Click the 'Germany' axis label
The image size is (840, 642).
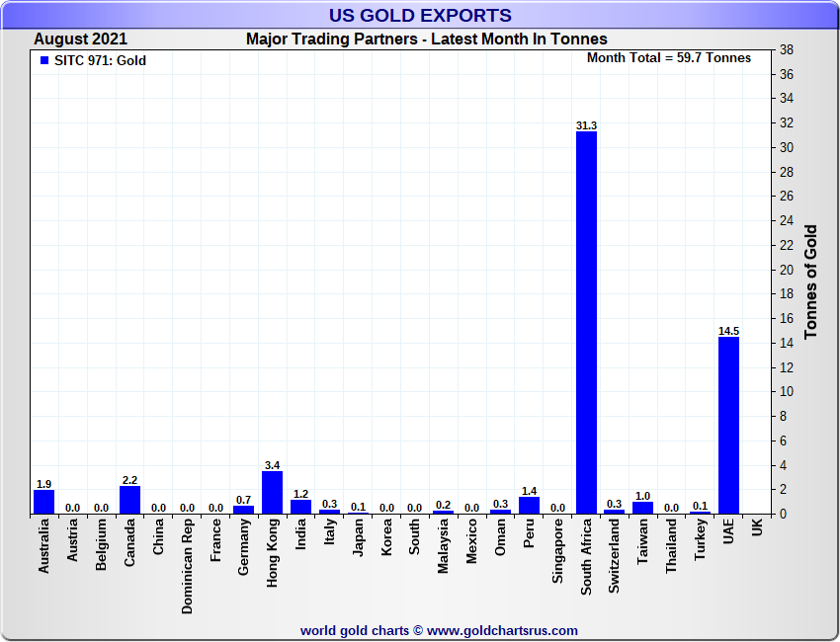[x=244, y=547]
